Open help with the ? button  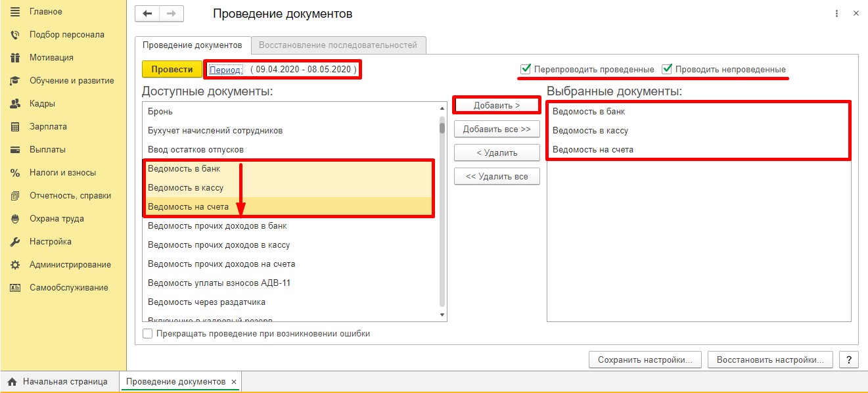850,360
